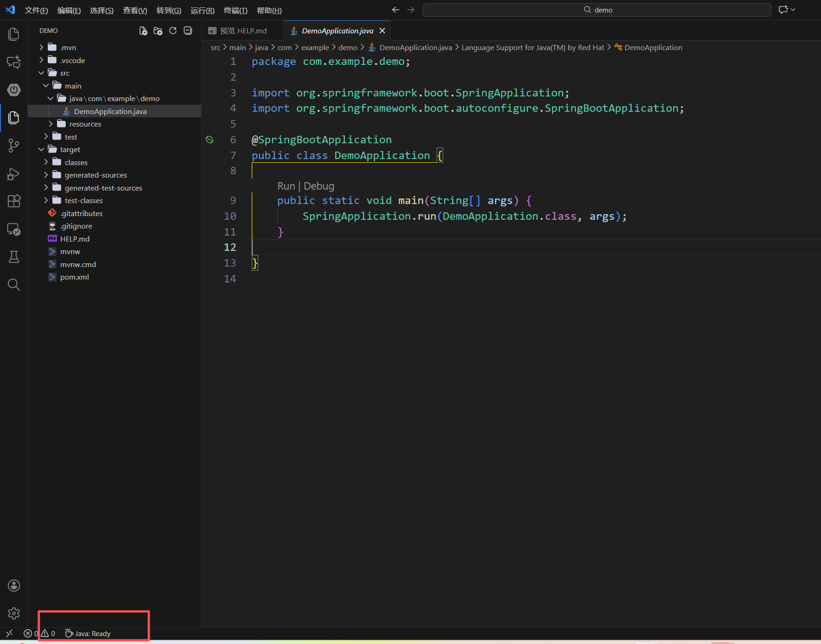Expand the resources folder
Image resolution: width=821 pixels, height=644 pixels.
[85, 124]
